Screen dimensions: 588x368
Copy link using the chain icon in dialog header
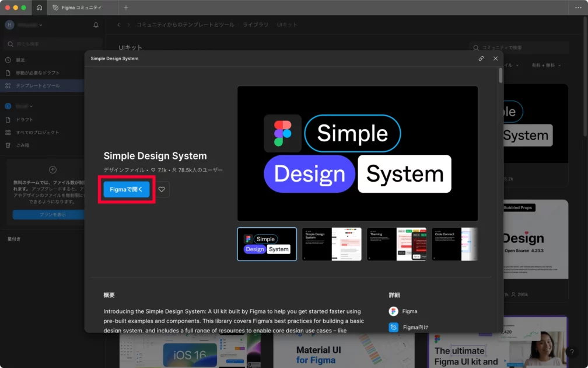pos(481,58)
